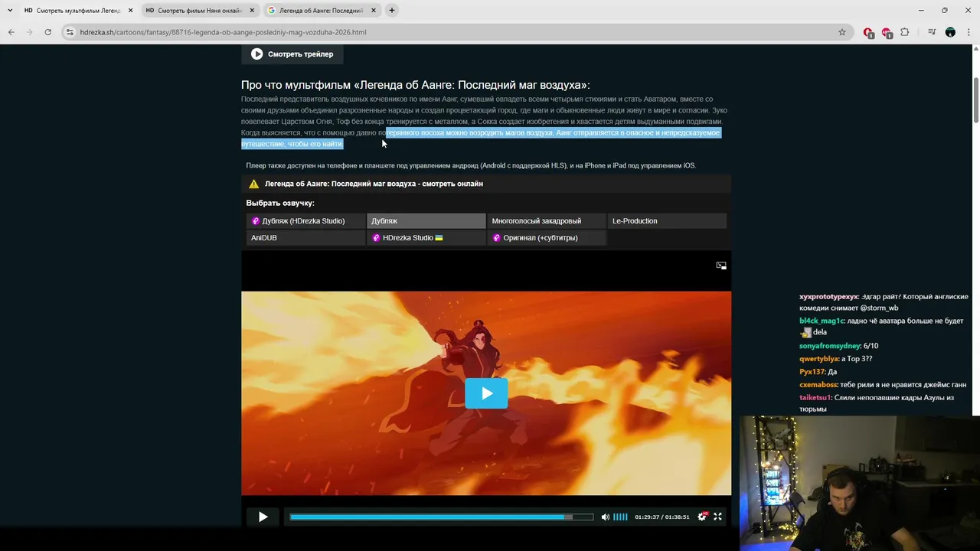Seek on the video progress bar
The image size is (980, 551).
coord(441,517)
